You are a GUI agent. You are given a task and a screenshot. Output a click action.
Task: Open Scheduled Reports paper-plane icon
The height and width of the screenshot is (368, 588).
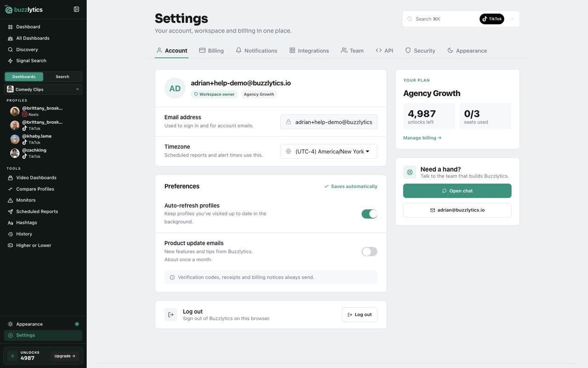tap(10, 212)
